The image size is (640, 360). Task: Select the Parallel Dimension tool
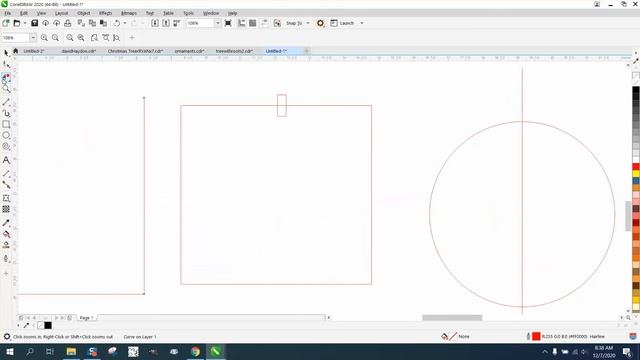[6, 174]
